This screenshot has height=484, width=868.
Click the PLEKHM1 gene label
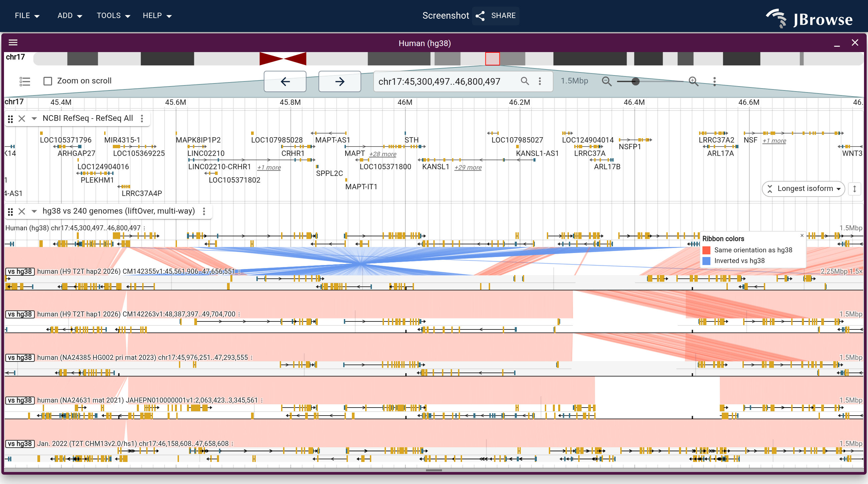(97, 180)
